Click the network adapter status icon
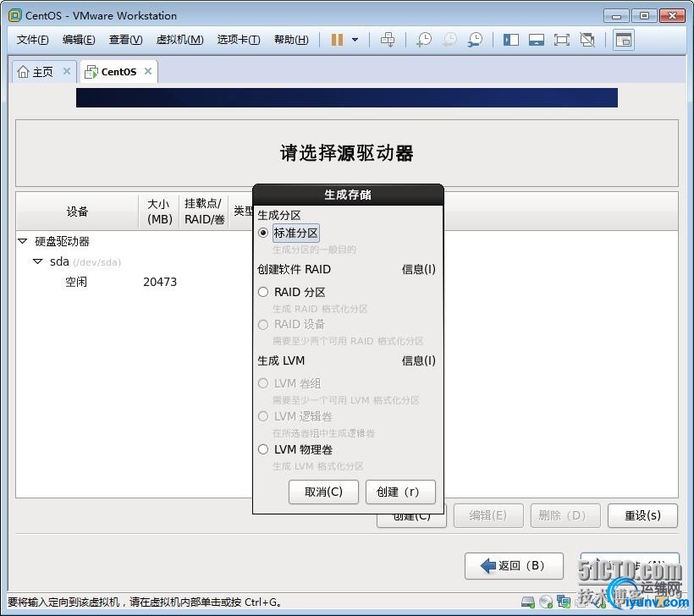This screenshot has width=694, height=616. (x=564, y=602)
